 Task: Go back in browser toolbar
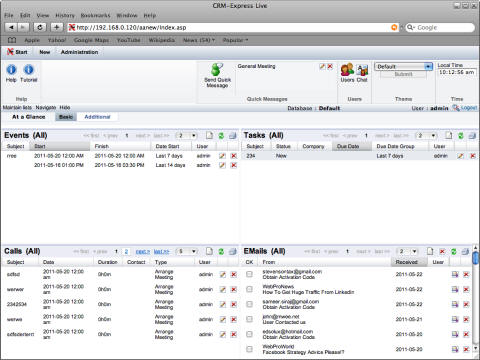click(x=11, y=27)
